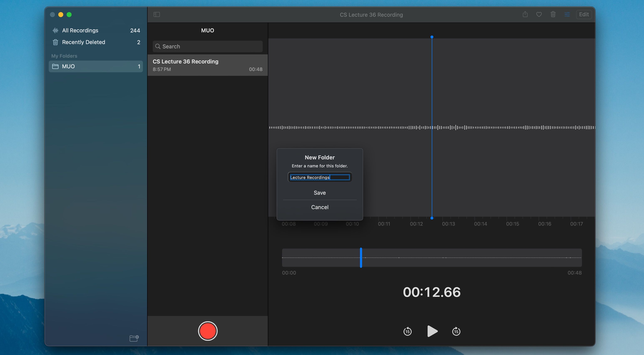Favorite the recording using the heart icon

(x=539, y=15)
